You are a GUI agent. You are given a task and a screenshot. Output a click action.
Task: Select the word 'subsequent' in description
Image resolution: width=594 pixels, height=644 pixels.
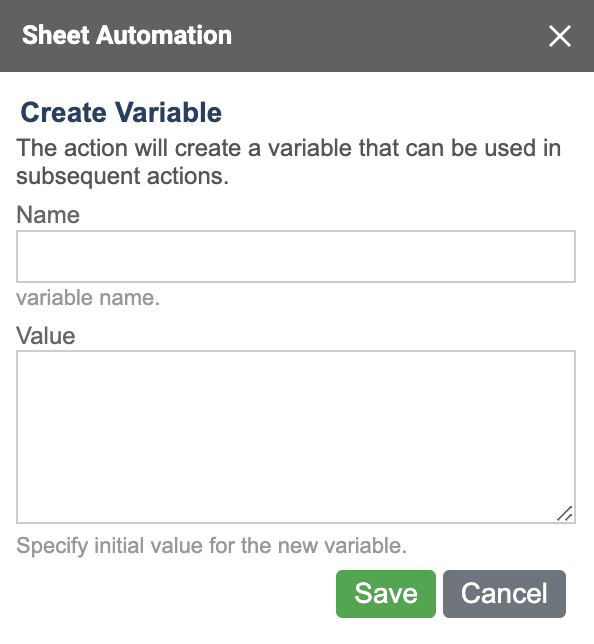(x=78, y=177)
